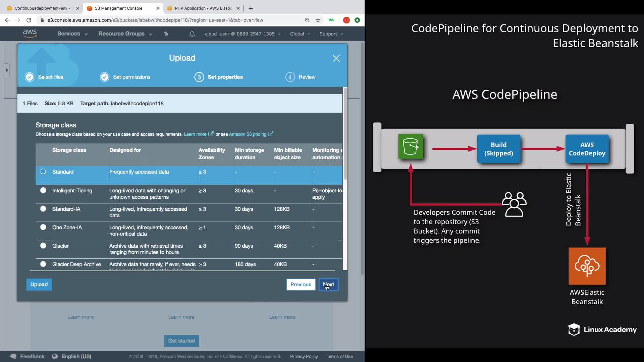Click the Previous button

(x=301, y=285)
